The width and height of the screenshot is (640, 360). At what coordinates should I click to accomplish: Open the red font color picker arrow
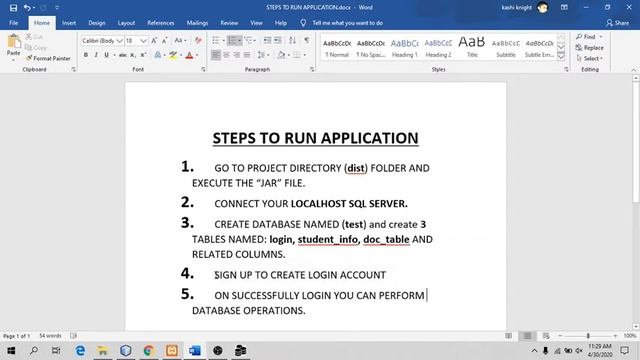coord(197,55)
